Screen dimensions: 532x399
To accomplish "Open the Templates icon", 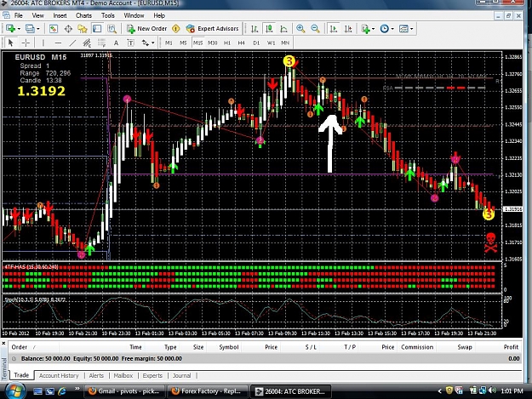I will coord(403,29).
